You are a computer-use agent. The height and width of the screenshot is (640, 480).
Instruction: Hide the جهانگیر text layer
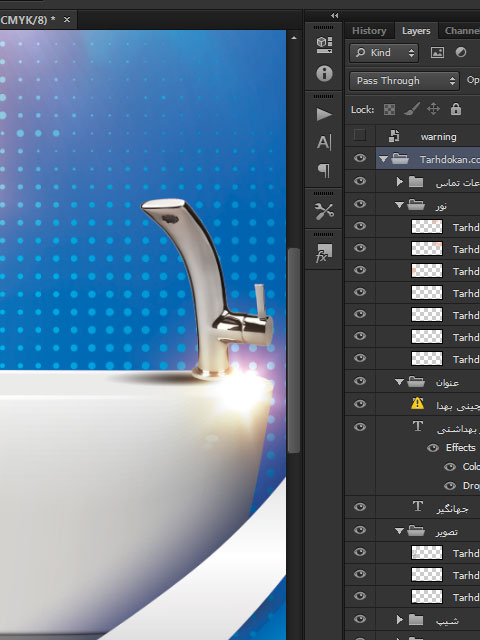tap(360, 507)
